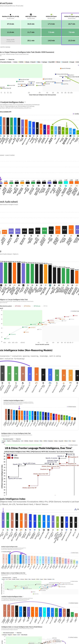The width and height of the screenshot is (79, 644).
Task: Click the 17.3 min cell
Action: click(51, 24)
